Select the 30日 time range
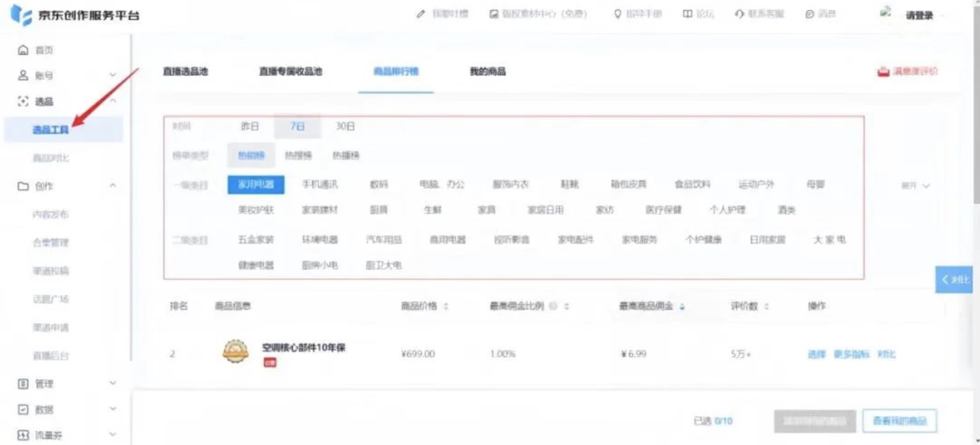Screen dimensions: 980x445 click(344, 127)
